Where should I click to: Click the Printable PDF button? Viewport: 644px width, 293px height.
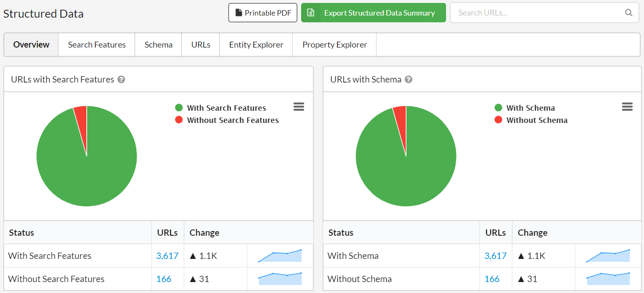[262, 13]
